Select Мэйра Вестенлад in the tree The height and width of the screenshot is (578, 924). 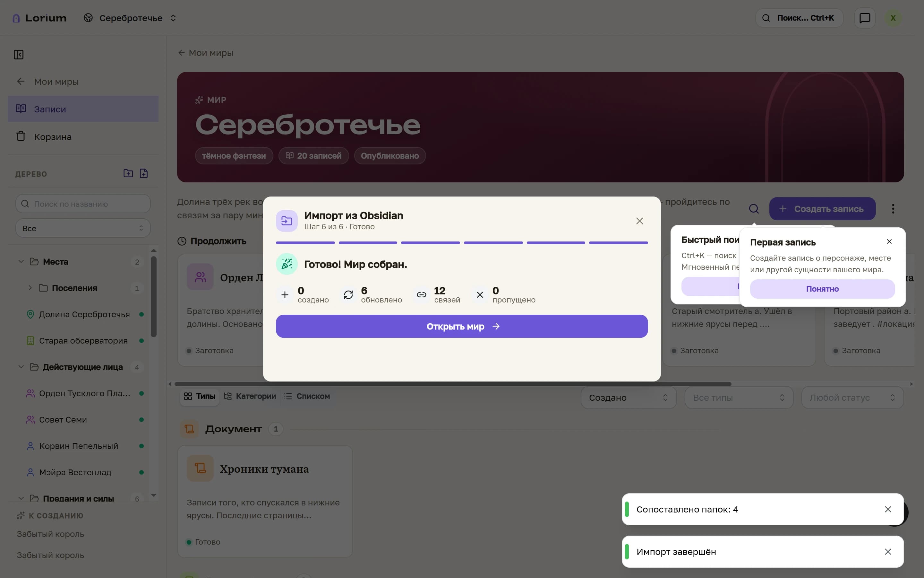75,472
